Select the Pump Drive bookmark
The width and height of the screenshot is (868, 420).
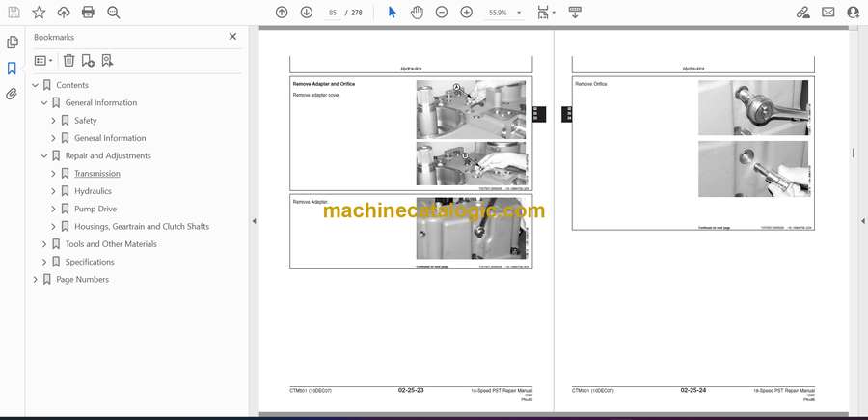tap(95, 209)
